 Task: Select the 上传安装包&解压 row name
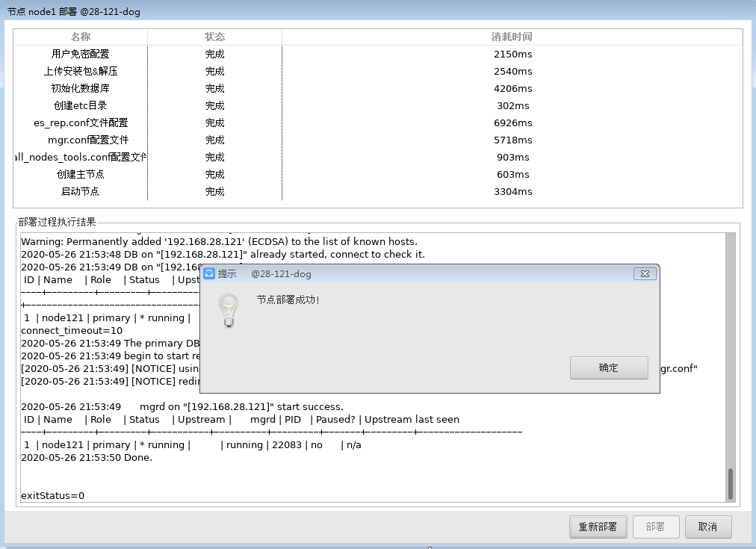(81, 72)
